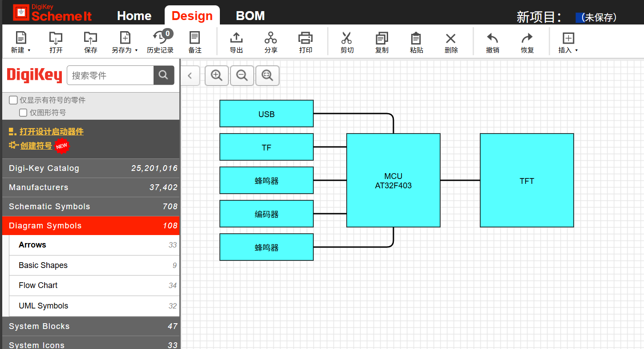
Task: Open the 另存为 dropdown arrow
Action: (x=136, y=50)
